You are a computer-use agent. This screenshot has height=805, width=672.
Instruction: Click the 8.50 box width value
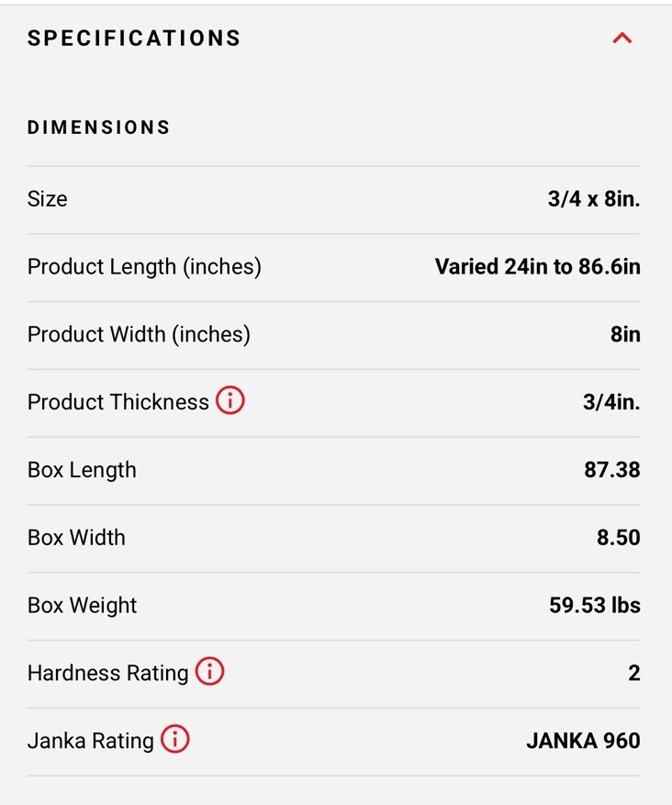(618, 538)
